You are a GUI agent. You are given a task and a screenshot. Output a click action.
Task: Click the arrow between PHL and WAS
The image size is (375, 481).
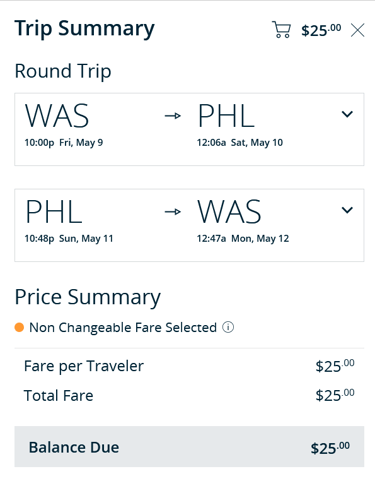click(173, 211)
